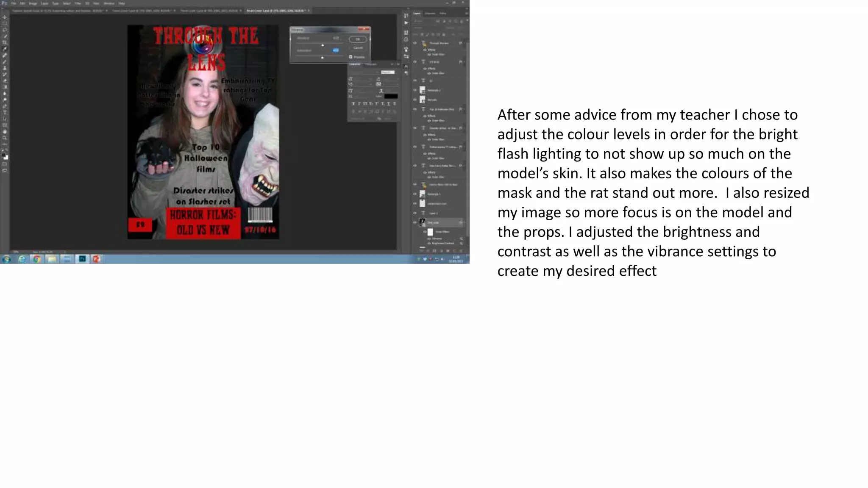868x488 pixels.
Task: Select the Zoom tool
Action: click(x=5, y=138)
